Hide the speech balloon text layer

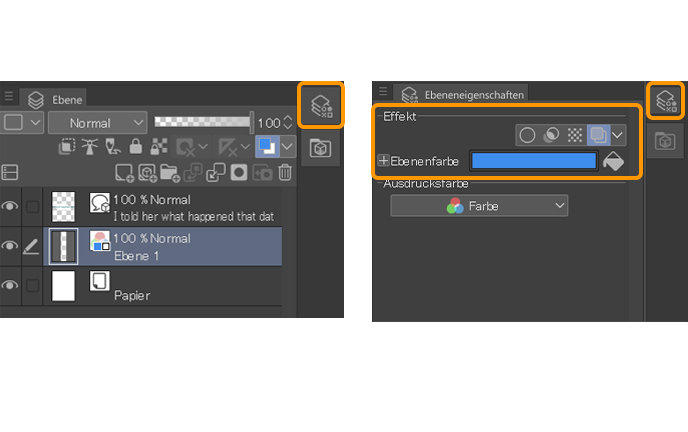tap(9, 206)
